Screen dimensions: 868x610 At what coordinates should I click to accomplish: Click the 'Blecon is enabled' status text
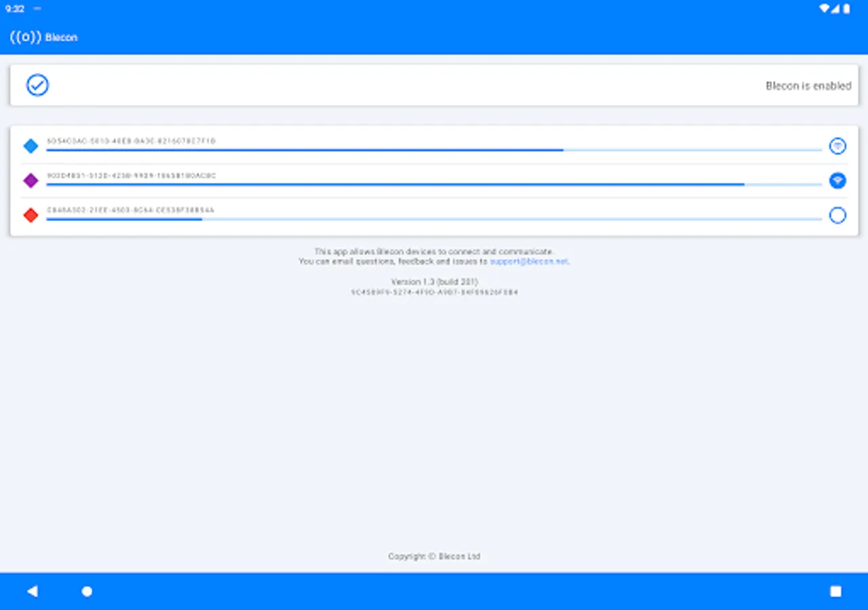pyautogui.click(x=808, y=86)
